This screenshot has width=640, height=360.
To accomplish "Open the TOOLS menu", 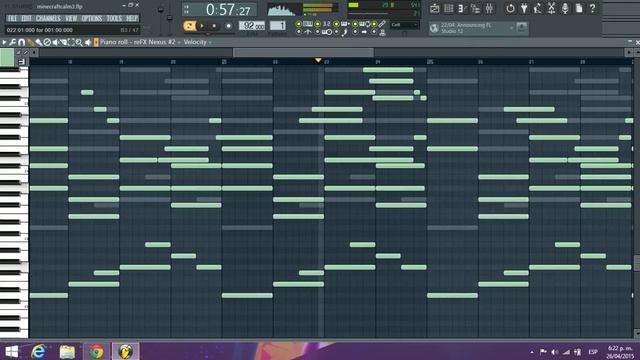I will (114, 18).
